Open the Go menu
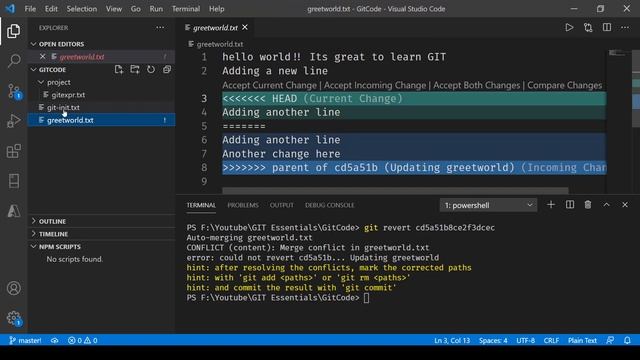Viewport: 640px width, 360px height. [x=136, y=9]
